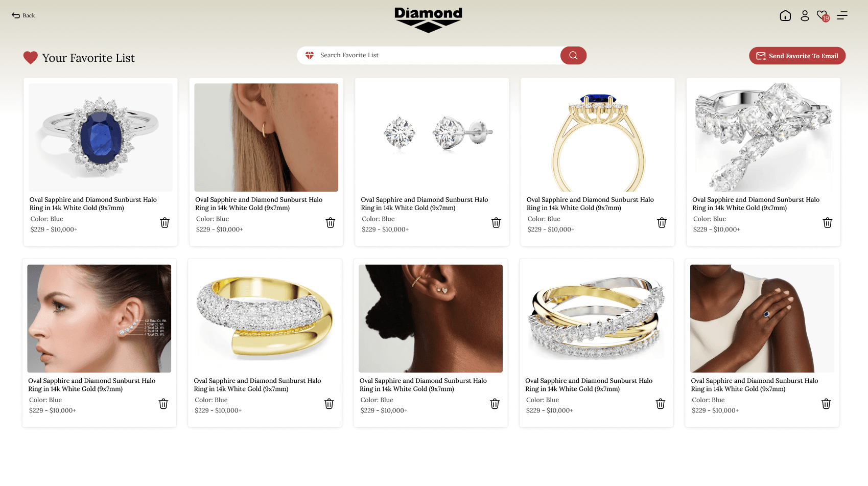The height and width of the screenshot is (486, 868).
Task: Remove the hand-on-shoulder ring photo favorite
Action: coord(826,404)
